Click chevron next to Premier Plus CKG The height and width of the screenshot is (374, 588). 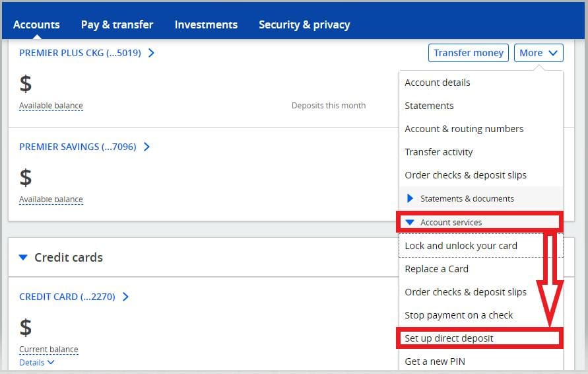[x=151, y=53]
